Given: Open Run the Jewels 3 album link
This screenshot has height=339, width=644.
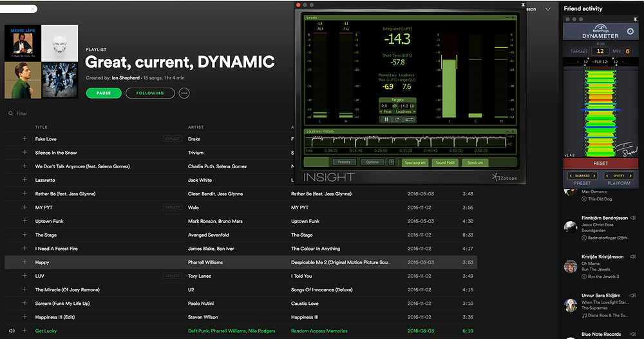Looking at the screenshot, I should click(603, 276).
